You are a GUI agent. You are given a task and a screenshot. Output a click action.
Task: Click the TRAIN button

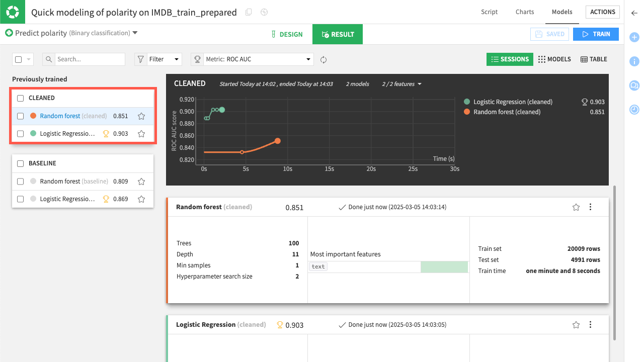[x=596, y=34]
